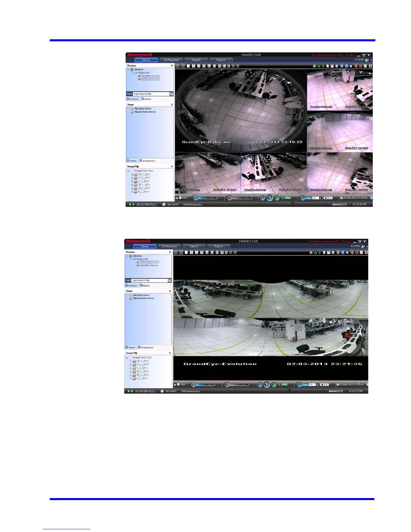The width and height of the screenshot is (411, 532).
Task: Open Report tab in top screenshot
Action: 221,60
